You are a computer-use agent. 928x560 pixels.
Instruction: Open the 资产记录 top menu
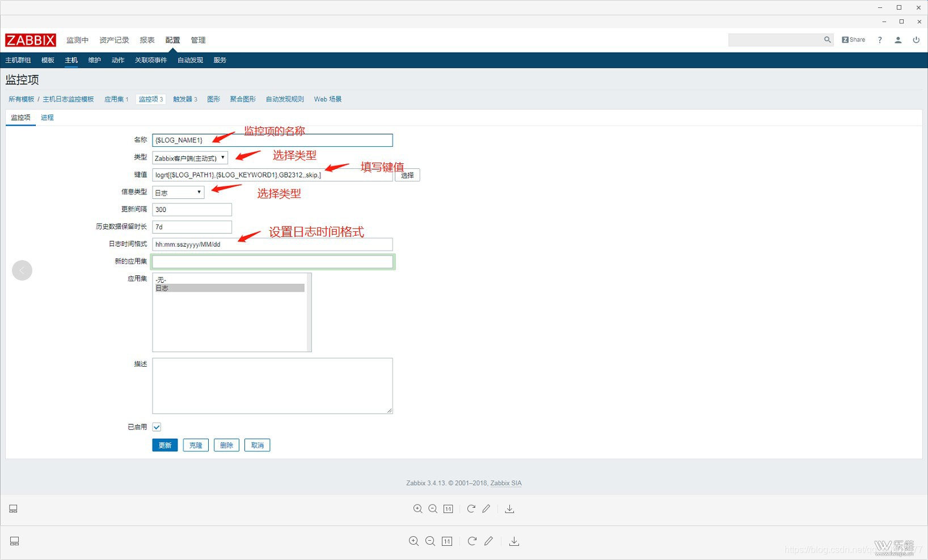(114, 40)
